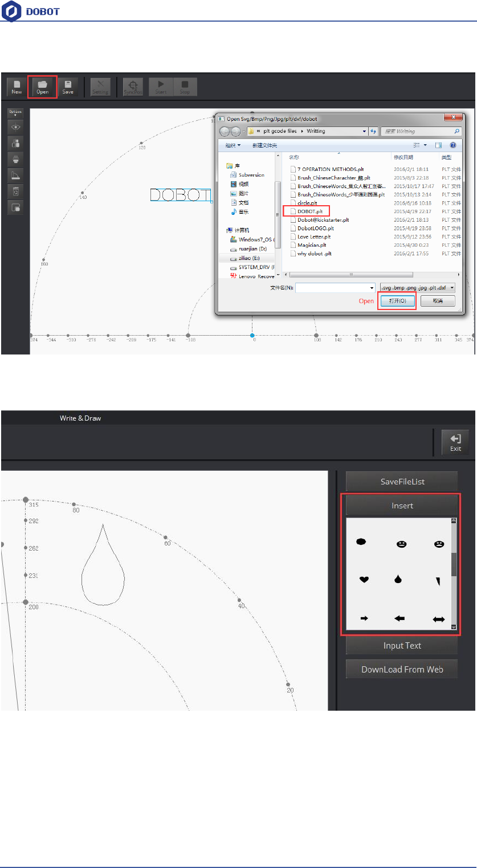Viewport: 477px width, 868px height.
Task: Click the SyncPos crosshair button
Action: coord(133,87)
